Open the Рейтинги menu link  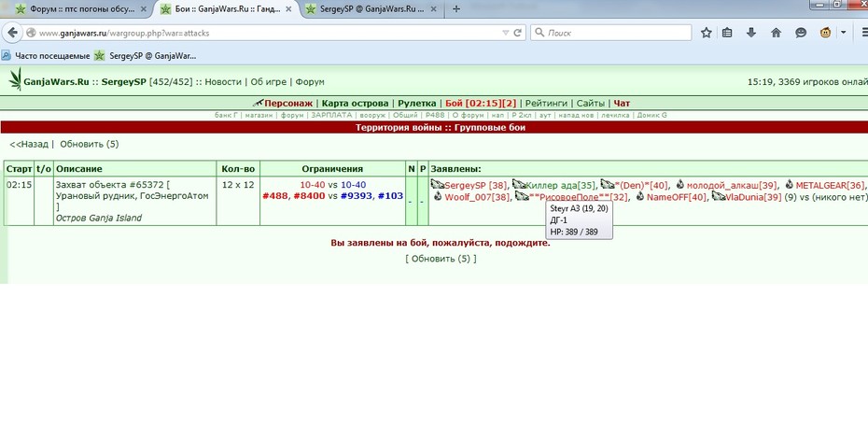tap(546, 103)
